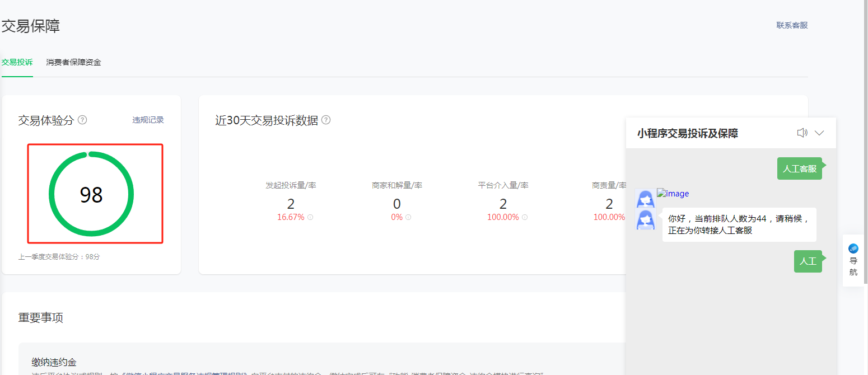
Task: Open 违规记录 link
Action: coord(148,120)
